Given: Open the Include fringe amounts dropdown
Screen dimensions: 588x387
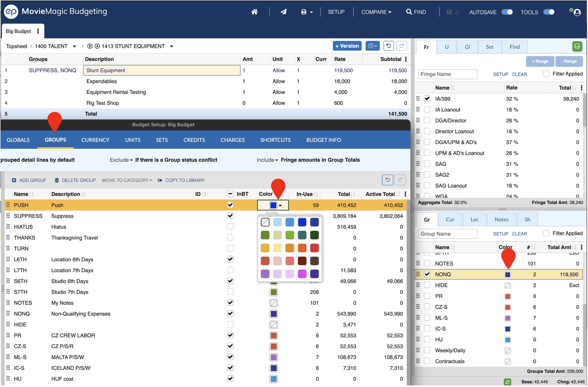Looking at the screenshot, I should point(267,160).
